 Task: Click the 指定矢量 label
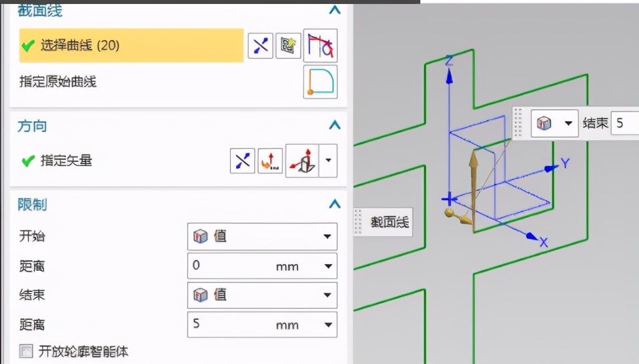(x=67, y=161)
